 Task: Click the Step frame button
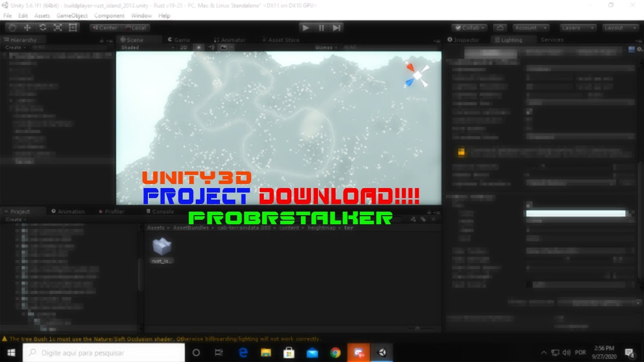337,28
